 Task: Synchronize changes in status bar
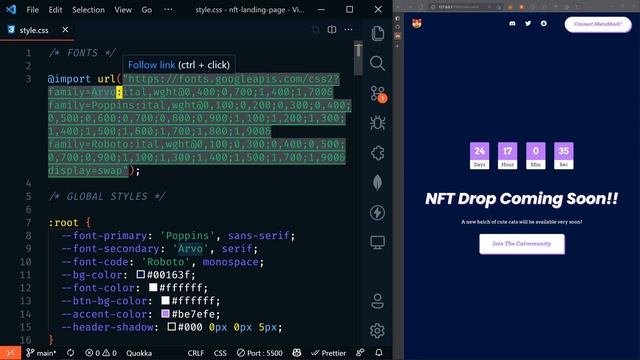pos(71,353)
